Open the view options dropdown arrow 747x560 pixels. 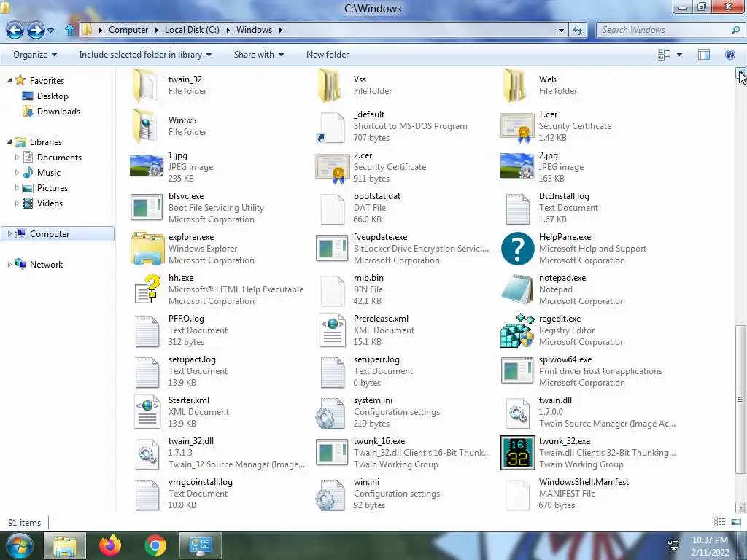point(679,55)
